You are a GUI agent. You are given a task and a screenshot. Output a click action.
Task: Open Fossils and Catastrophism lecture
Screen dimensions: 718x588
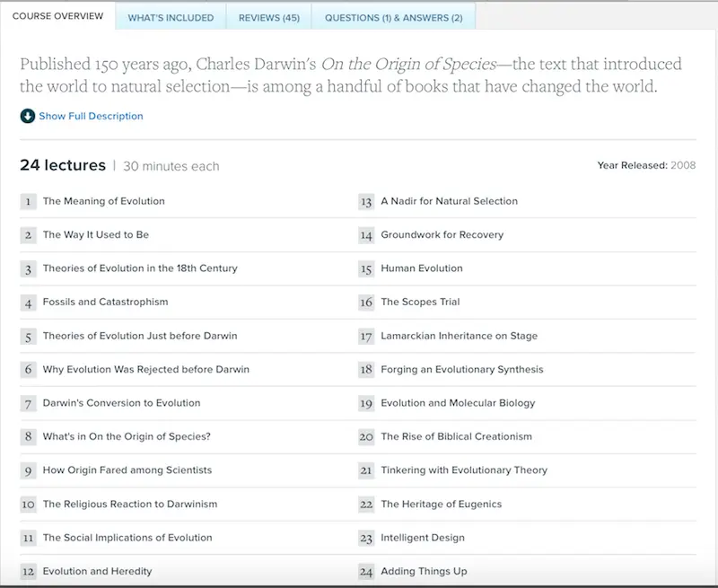[105, 303]
